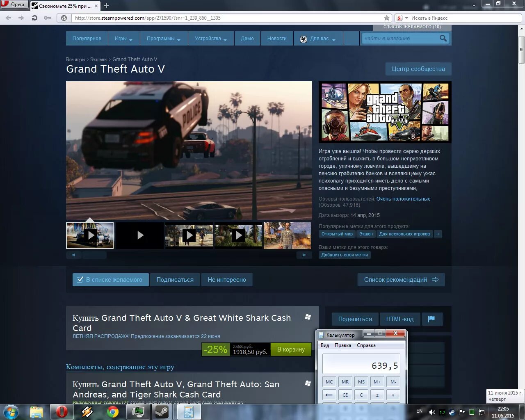Click the Steam icon in system tray
The width and height of the screenshot is (525, 420).
click(x=452, y=412)
